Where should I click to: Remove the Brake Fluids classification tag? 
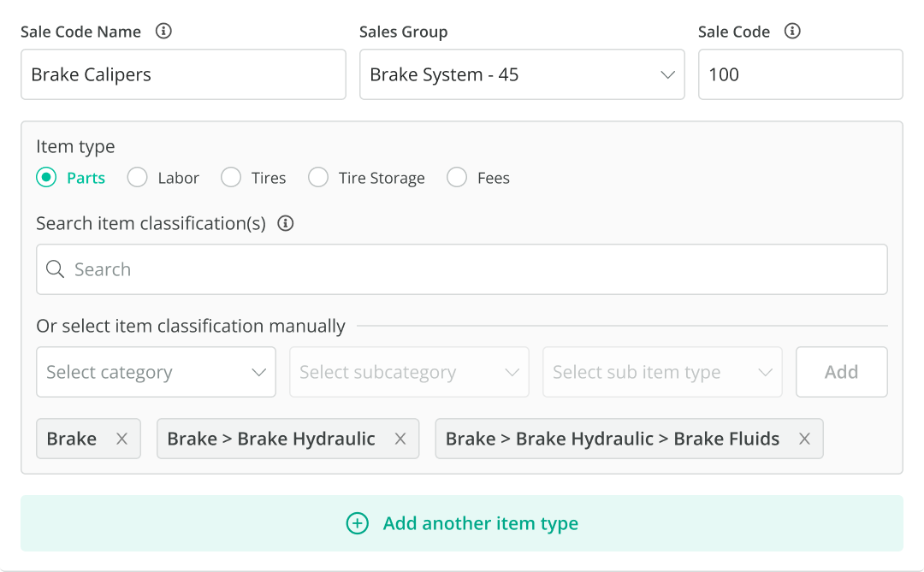[804, 439]
